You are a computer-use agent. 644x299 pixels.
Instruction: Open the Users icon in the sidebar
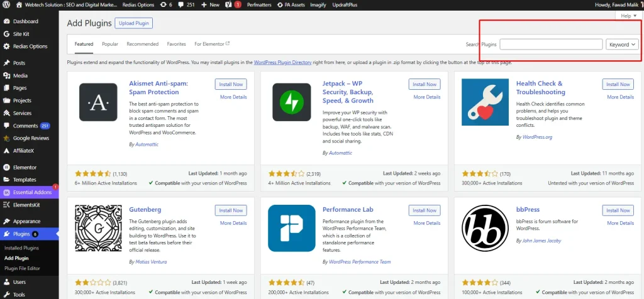click(6, 282)
